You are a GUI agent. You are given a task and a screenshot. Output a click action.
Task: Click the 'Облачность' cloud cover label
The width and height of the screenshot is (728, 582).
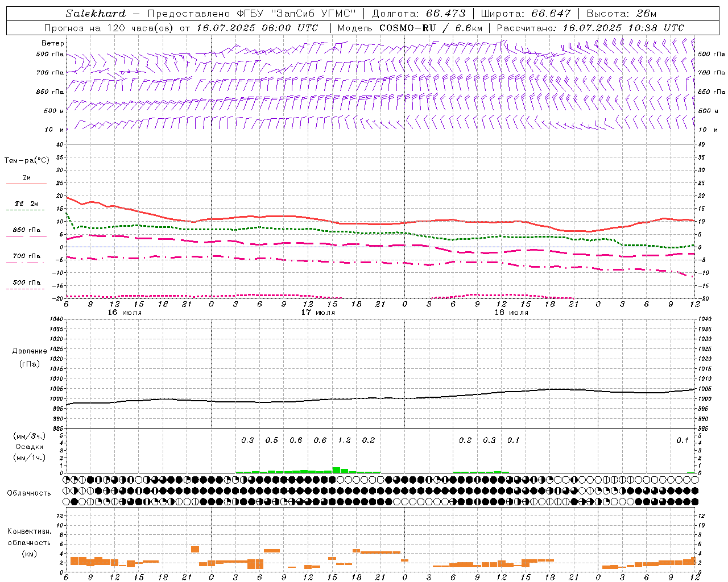29,493
